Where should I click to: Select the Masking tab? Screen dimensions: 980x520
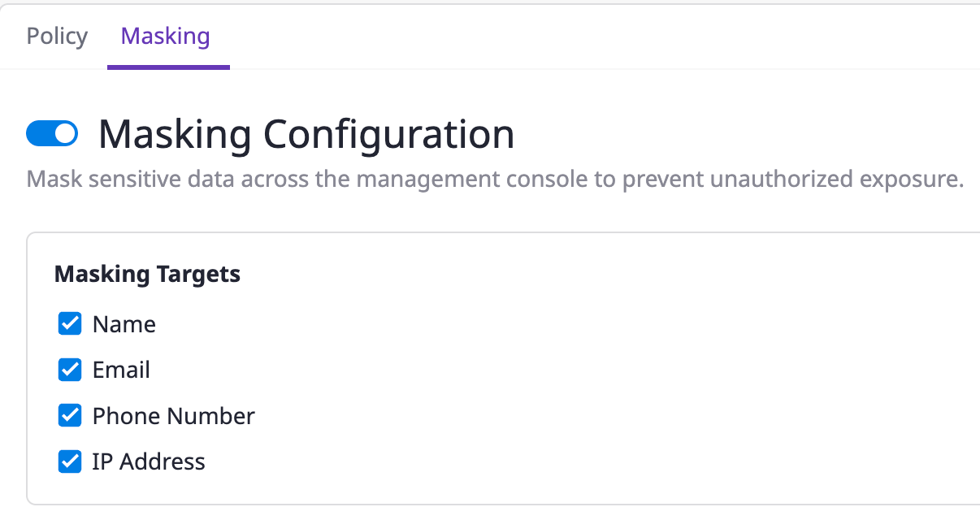[x=166, y=37]
